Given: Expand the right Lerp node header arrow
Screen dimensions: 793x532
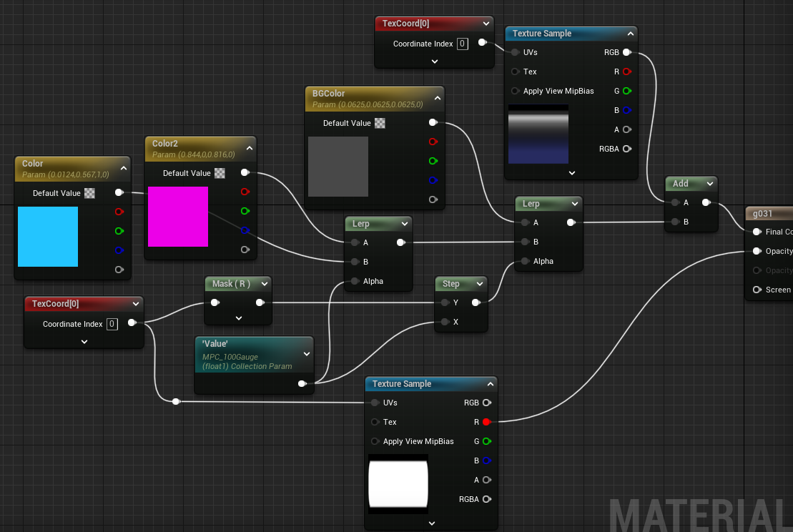Looking at the screenshot, I should 574,204.
